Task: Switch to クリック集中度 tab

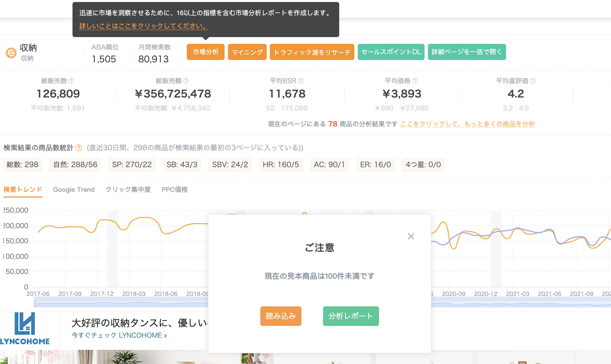Action: 128,189
